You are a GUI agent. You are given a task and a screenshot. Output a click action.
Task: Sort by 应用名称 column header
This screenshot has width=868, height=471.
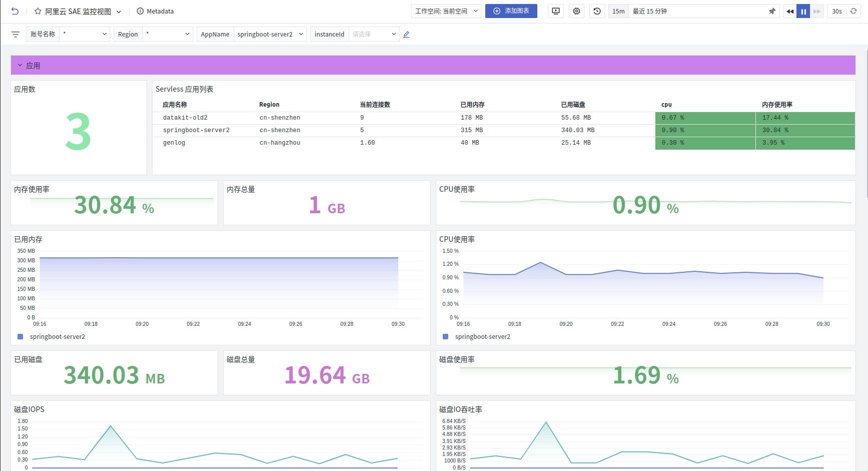coord(175,105)
